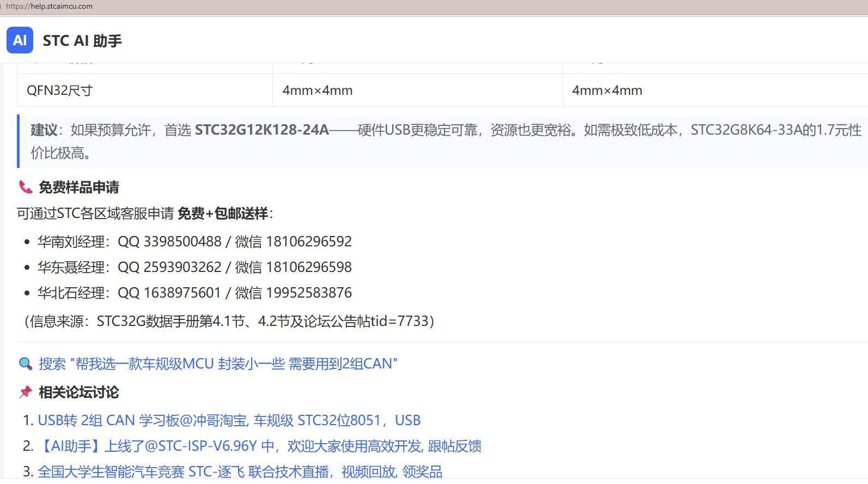Click the 相关论坛讨论 heading
Screen dimensions: 868x484
click(x=79, y=392)
